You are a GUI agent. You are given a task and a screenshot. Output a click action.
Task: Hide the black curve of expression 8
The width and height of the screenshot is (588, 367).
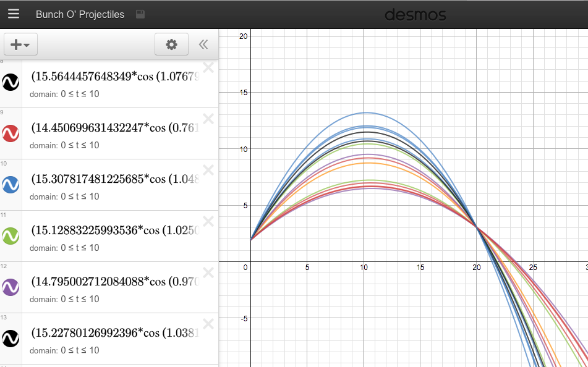pyautogui.click(x=11, y=82)
